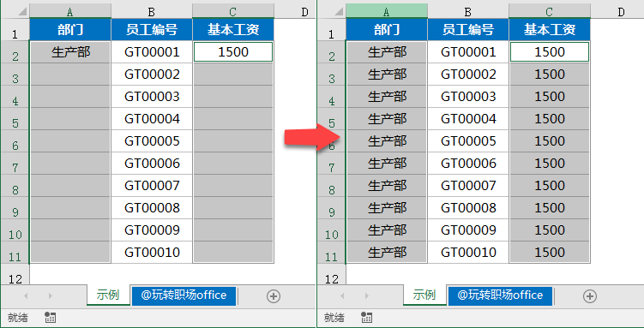The width and height of the screenshot is (644, 328).
Task: Select row 12 header in left window
Action: (15, 275)
